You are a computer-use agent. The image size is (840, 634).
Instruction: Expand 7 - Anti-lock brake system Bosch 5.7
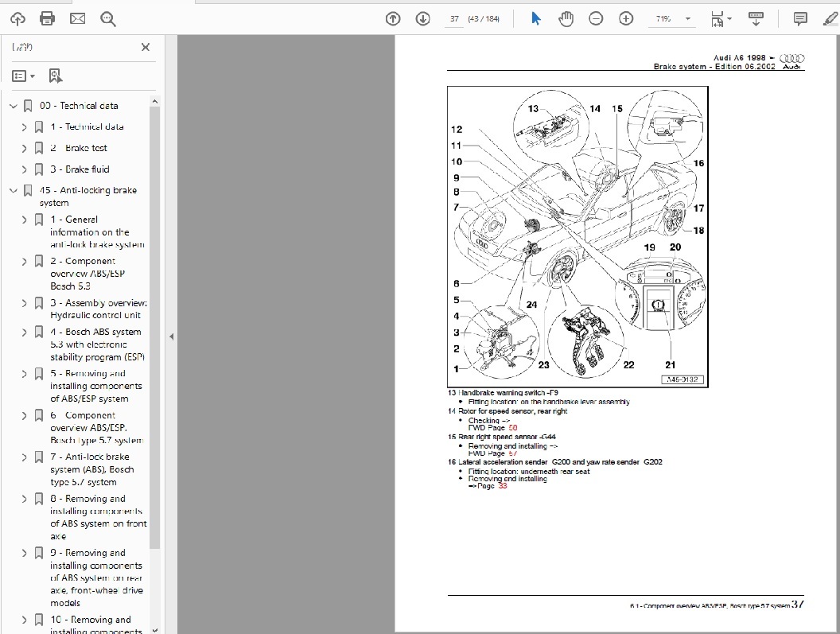[x=24, y=457]
